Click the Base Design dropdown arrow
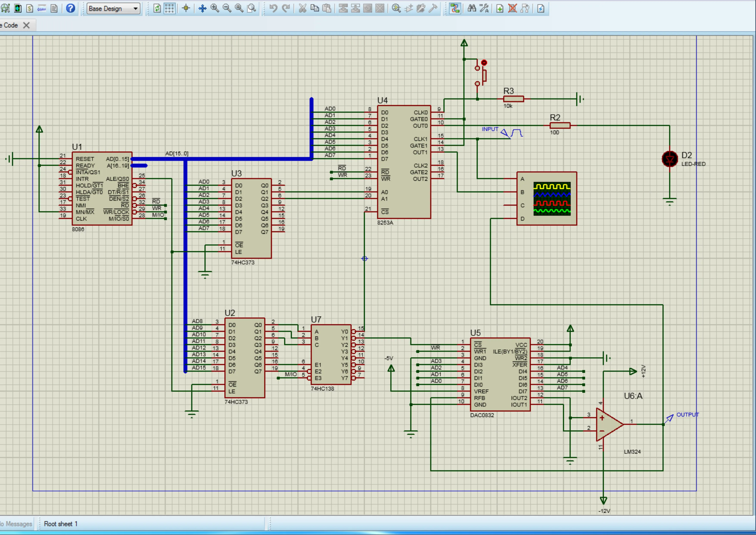756x535 pixels. click(135, 9)
